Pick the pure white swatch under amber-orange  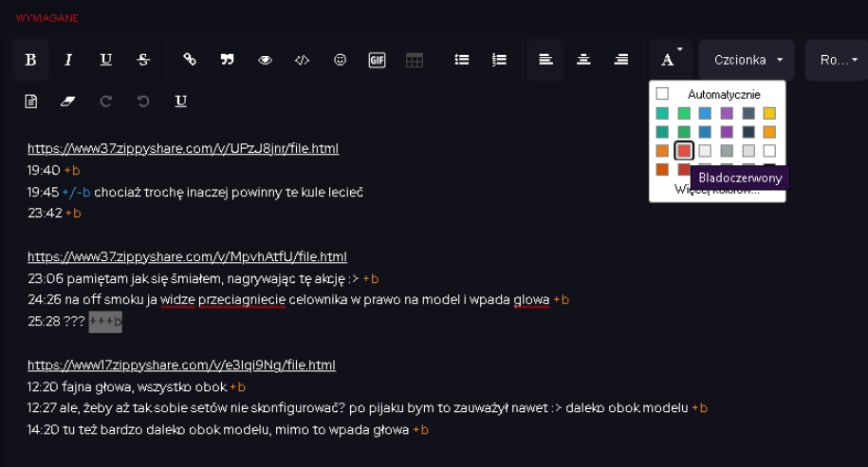[769, 151]
